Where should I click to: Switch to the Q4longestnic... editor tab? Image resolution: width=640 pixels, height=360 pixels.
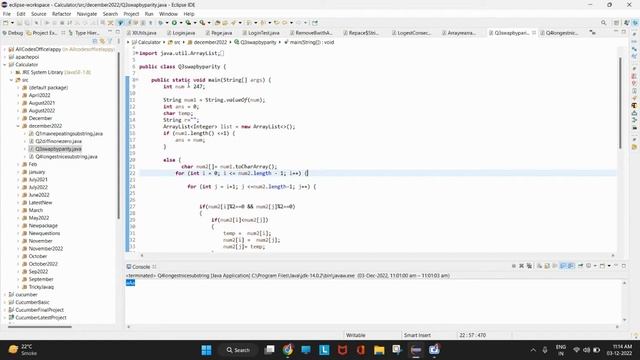559,33
